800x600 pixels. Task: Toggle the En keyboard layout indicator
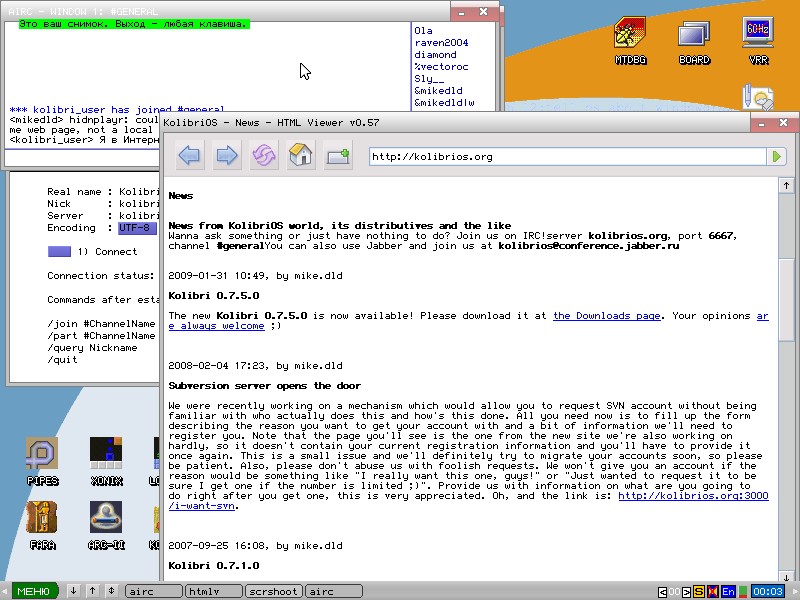[x=728, y=592]
